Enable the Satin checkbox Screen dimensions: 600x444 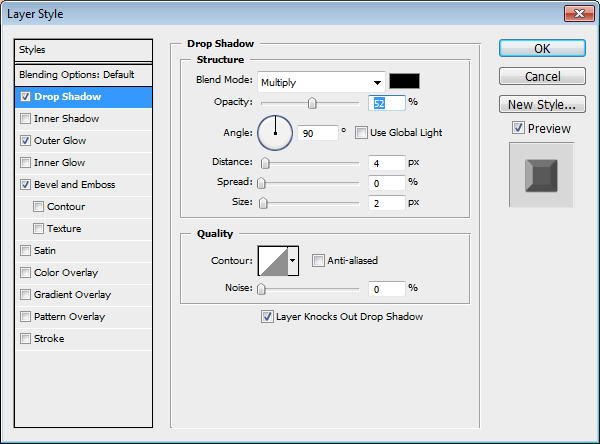(x=25, y=251)
